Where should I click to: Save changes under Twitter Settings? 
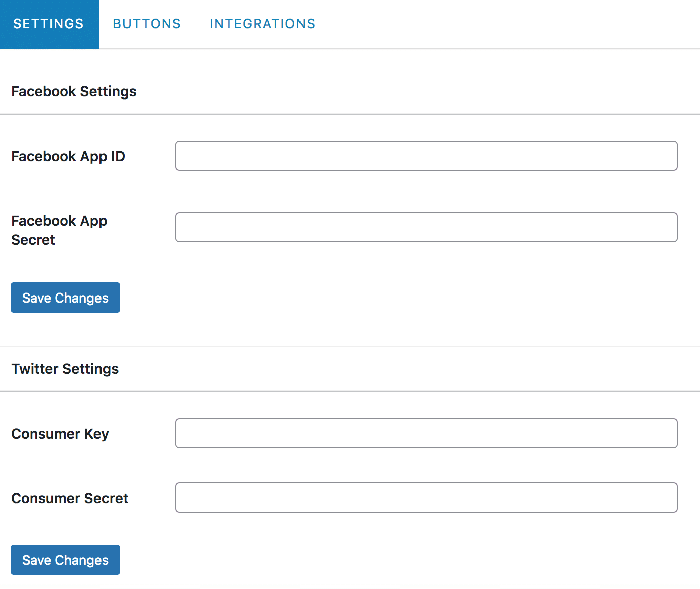pyautogui.click(x=65, y=560)
